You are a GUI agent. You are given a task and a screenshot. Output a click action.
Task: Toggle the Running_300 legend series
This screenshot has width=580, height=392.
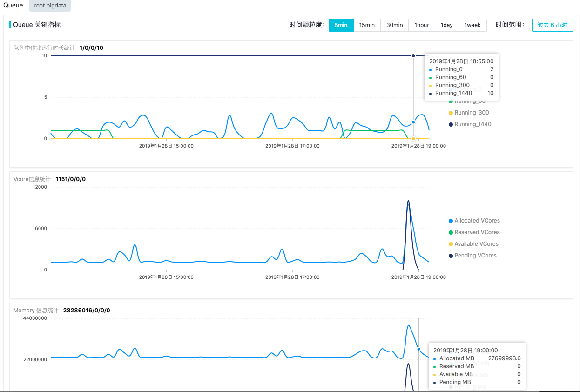469,113
